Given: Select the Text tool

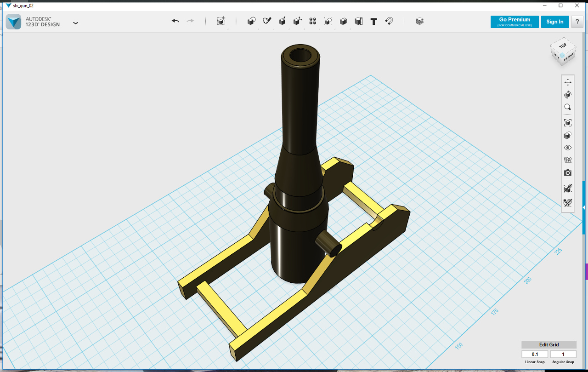Looking at the screenshot, I should [374, 21].
